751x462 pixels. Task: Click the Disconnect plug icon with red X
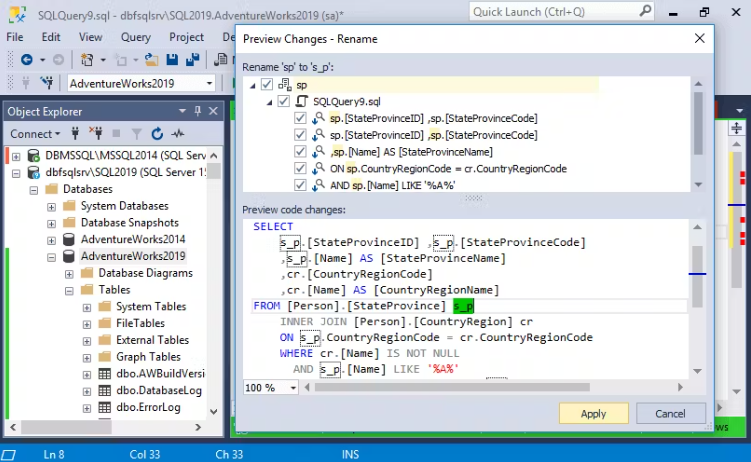coord(95,133)
